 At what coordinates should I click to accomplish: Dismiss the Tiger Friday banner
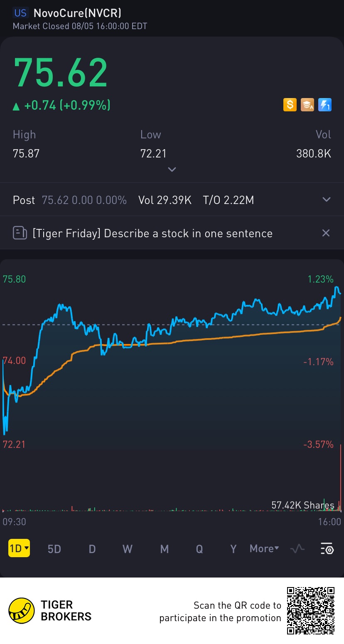click(x=326, y=233)
